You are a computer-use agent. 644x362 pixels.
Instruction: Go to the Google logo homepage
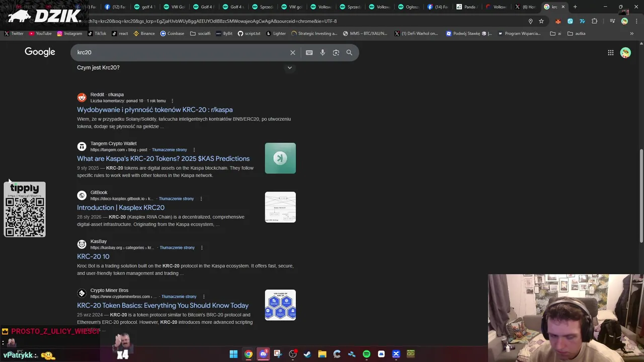point(40,52)
